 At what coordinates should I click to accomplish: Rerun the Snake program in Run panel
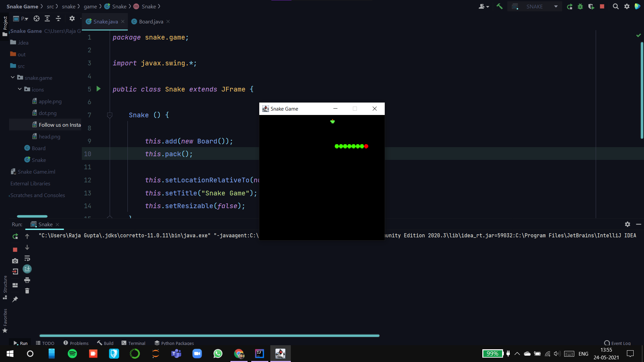(x=15, y=236)
